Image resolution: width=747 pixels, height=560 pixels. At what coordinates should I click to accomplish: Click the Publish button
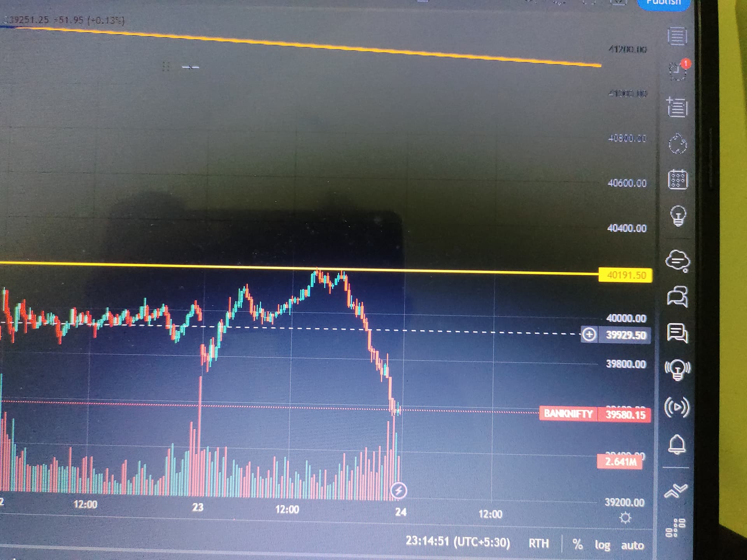(x=664, y=4)
